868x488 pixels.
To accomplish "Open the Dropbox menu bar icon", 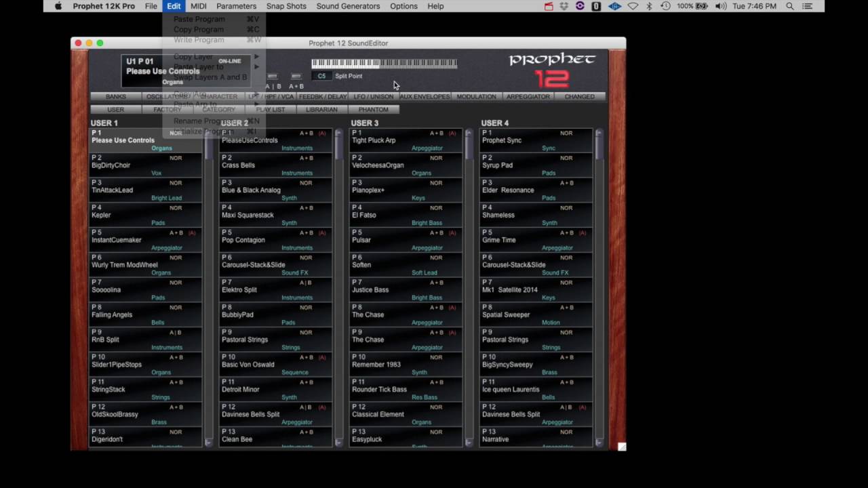I will [x=564, y=6].
